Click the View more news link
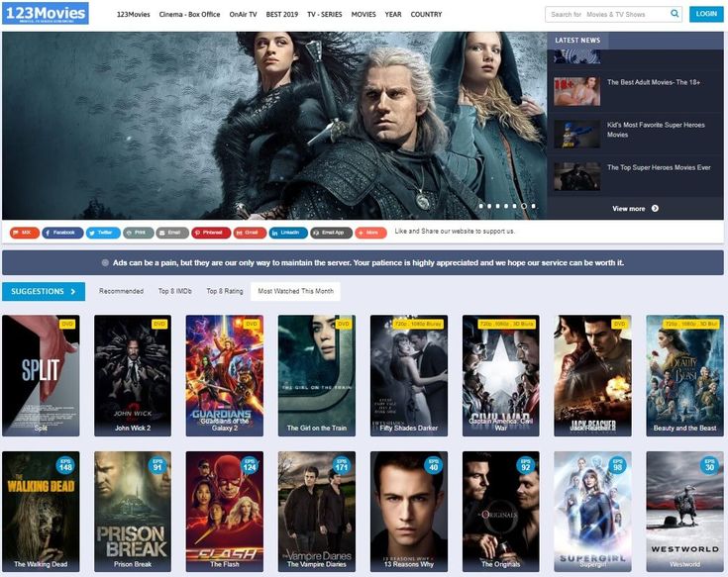Image resolution: width=728 pixels, height=577 pixels. click(635, 208)
